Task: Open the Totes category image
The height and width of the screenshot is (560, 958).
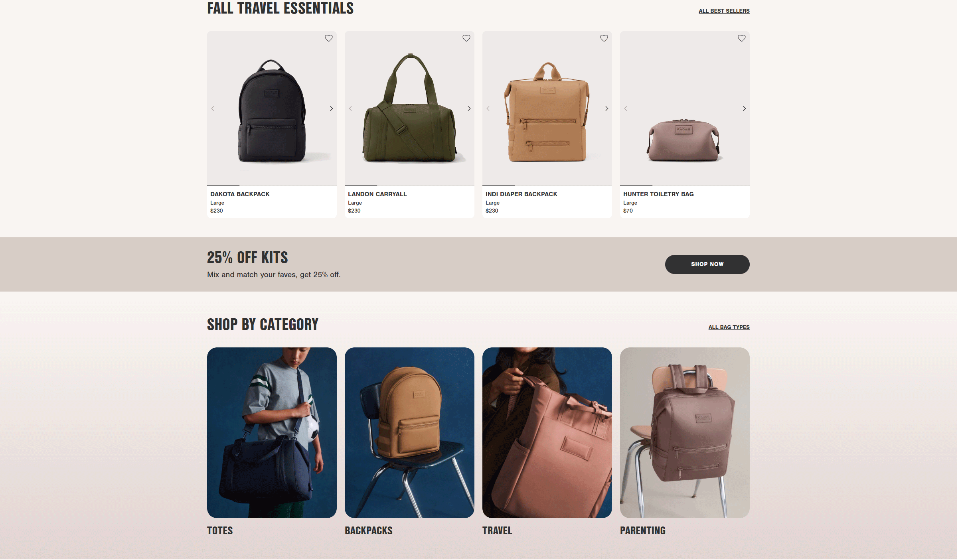Action: point(272,433)
